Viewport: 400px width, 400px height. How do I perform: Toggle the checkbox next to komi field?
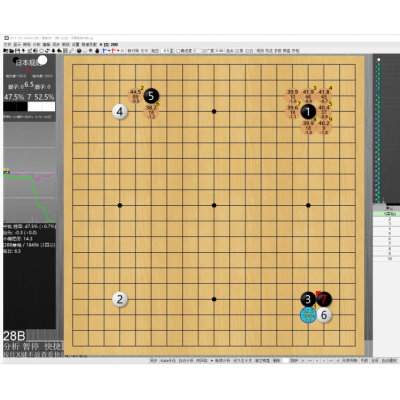(178, 51)
